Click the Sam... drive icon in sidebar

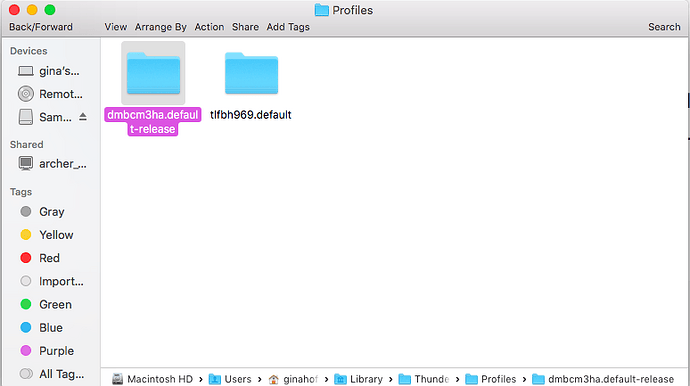coord(26,117)
